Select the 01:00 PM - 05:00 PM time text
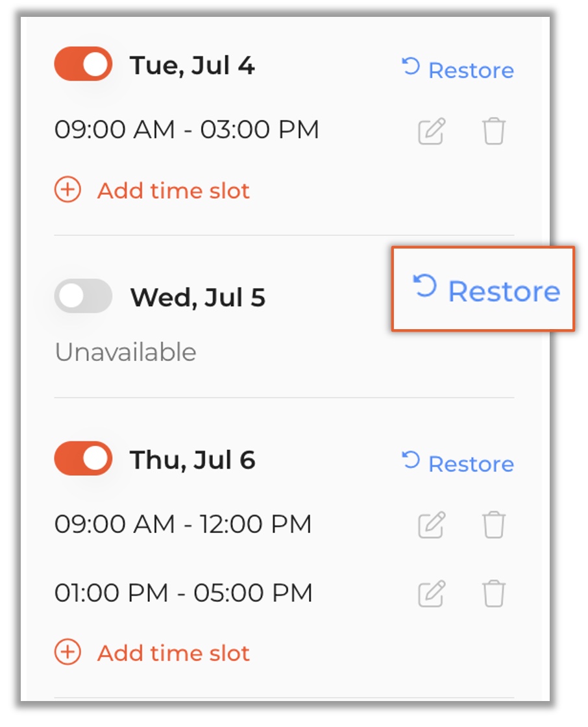Screen dimensions: 588x727 click(x=183, y=593)
